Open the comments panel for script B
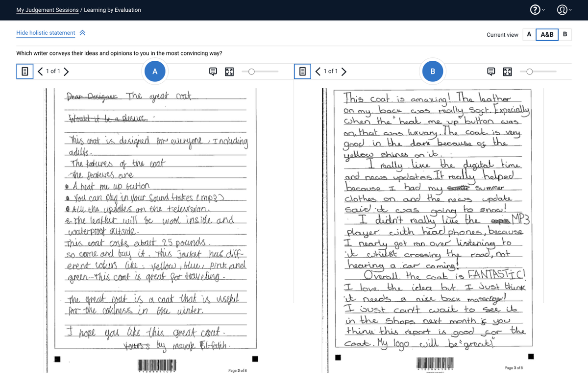The image size is (588, 387). click(x=491, y=71)
